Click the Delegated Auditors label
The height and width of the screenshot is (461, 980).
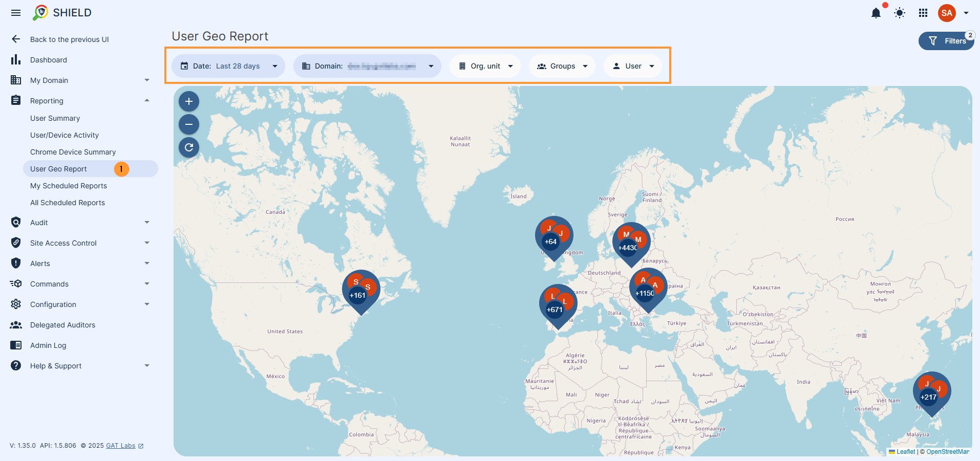click(x=62, y=325)
